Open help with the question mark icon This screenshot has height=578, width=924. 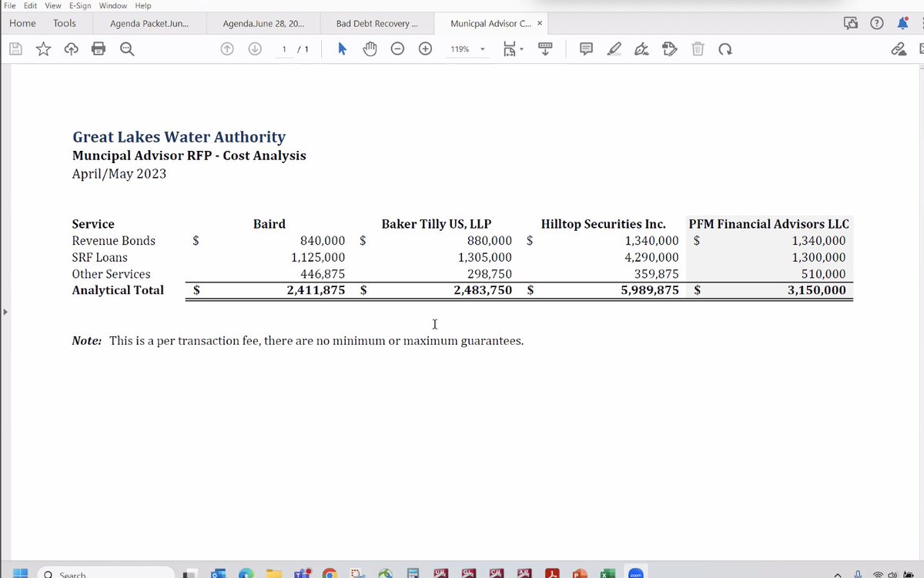(876, 23)
